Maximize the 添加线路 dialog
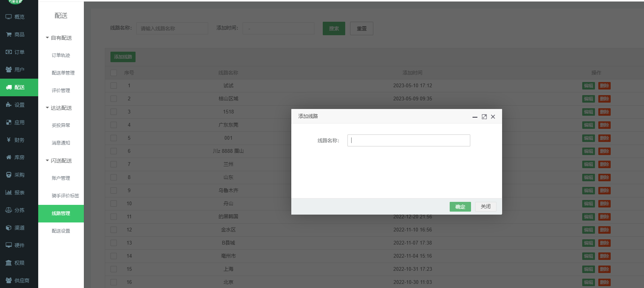644x288 pixels. pyautogui.click(x=484, y=117)
